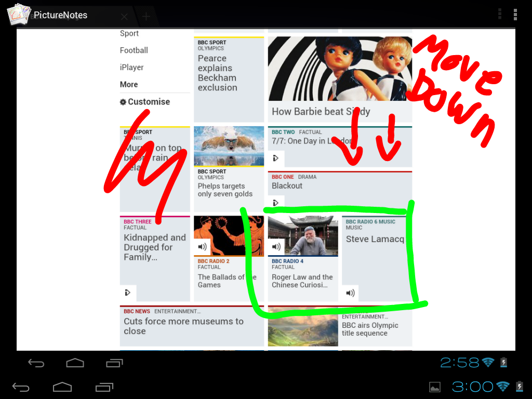The width and height of the screenshot is (532, 399).
Task: Tap the system Home button in bottom bar
Action: (x=62, y=387)
